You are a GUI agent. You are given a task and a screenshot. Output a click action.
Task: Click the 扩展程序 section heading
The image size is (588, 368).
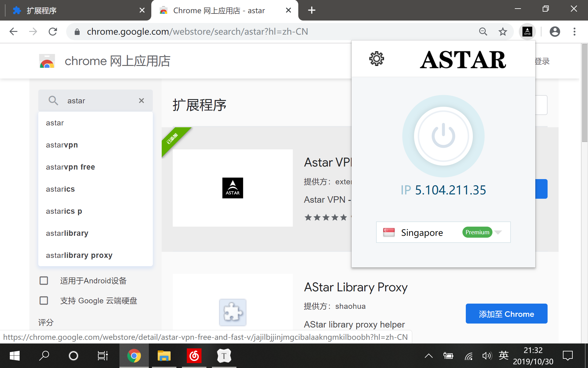[199, 105]
